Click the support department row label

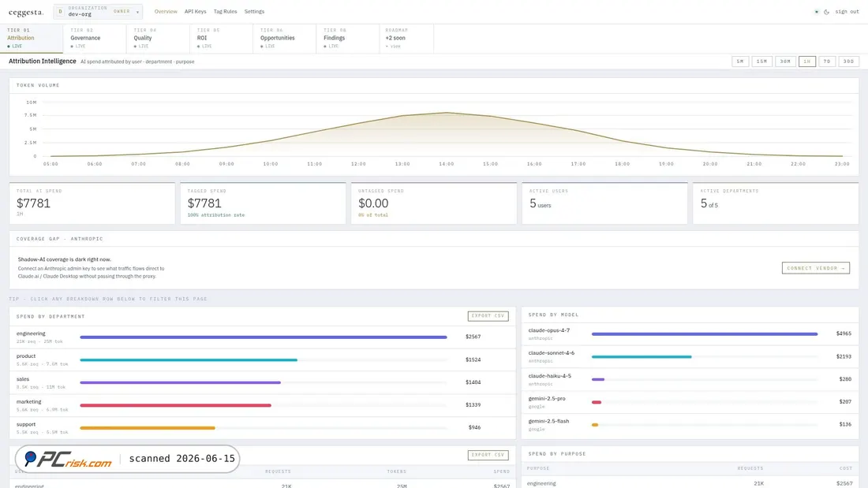click(x=26, y=424)
